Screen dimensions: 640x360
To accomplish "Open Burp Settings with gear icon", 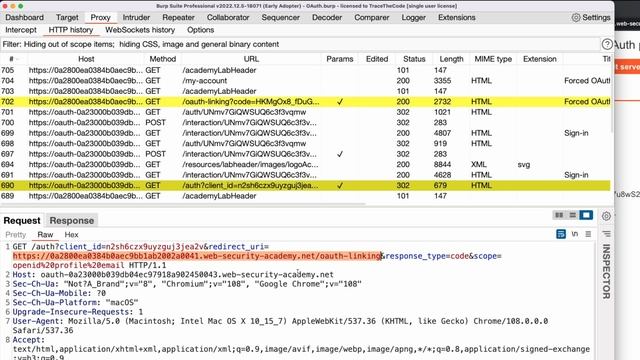I will click(x=591, y=18).
